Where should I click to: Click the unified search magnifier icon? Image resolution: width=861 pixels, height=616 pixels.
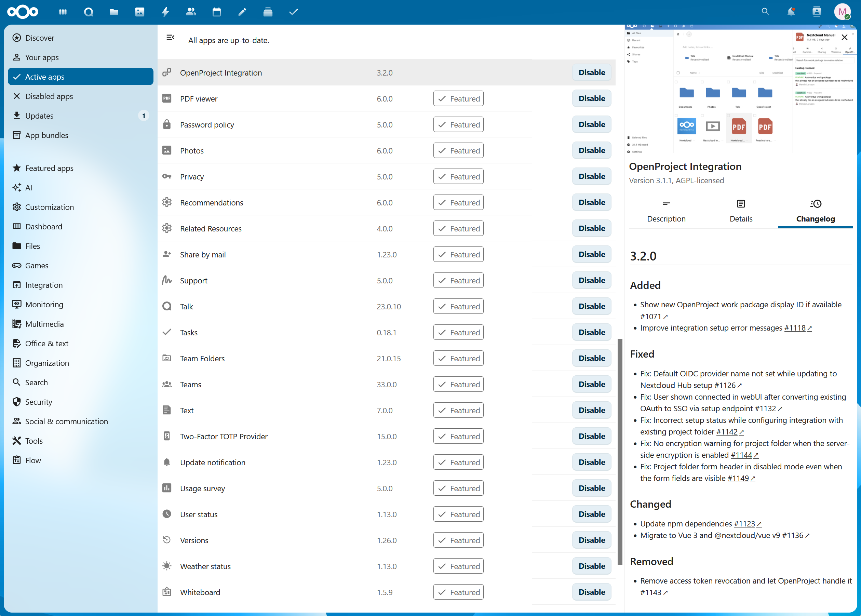click(x=765, y=12)
